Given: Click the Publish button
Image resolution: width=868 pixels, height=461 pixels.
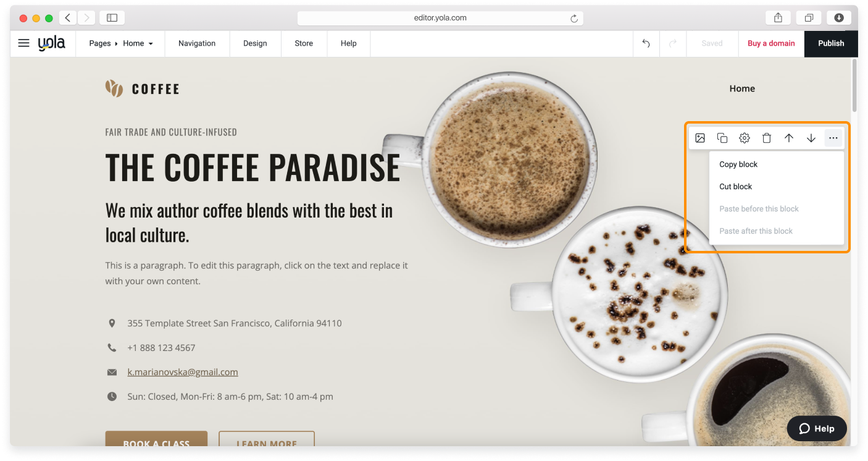Looking at the screenshot, I should [x=831, y=43].
